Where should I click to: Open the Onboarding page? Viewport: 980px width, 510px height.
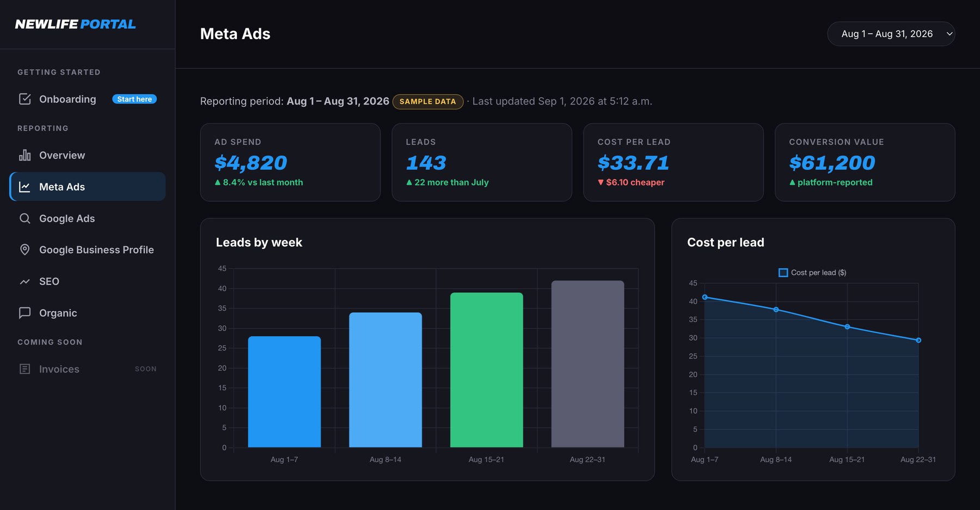pos(87,99)
